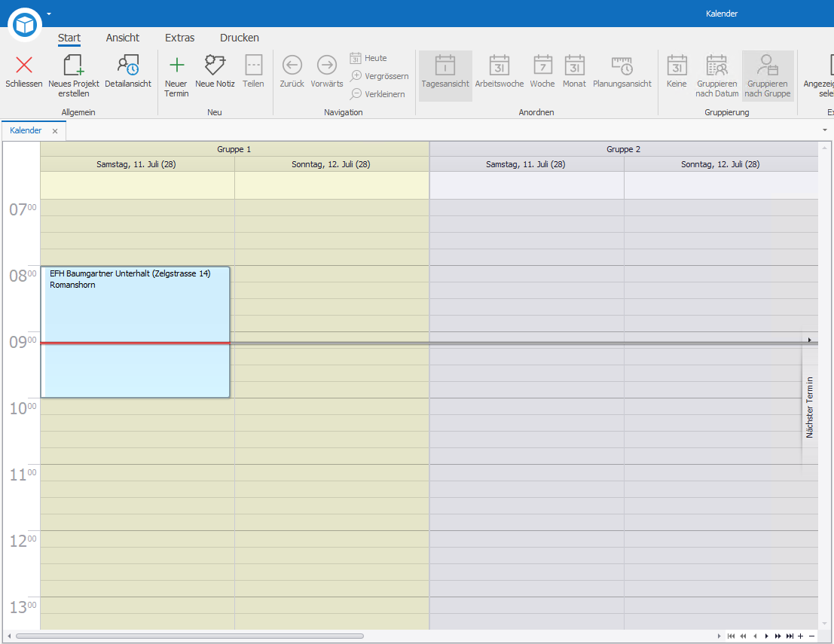
Task: Click the Teilen ribbon icon
Action: [x=253, y=65]
